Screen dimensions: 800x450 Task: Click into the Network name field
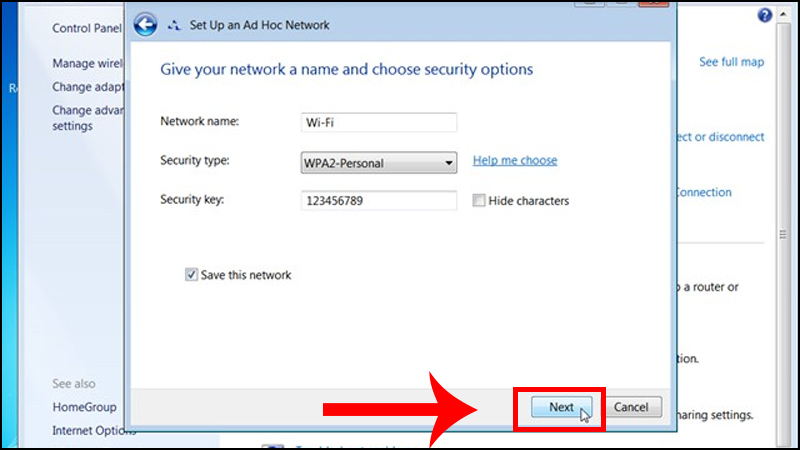point(379,122)
